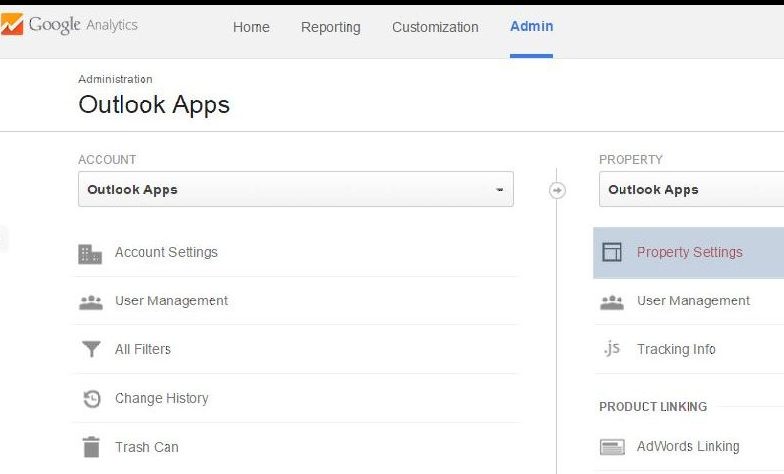Click the Property Settings layout icon
Screen dimensions: 784x474
(612, 252)
